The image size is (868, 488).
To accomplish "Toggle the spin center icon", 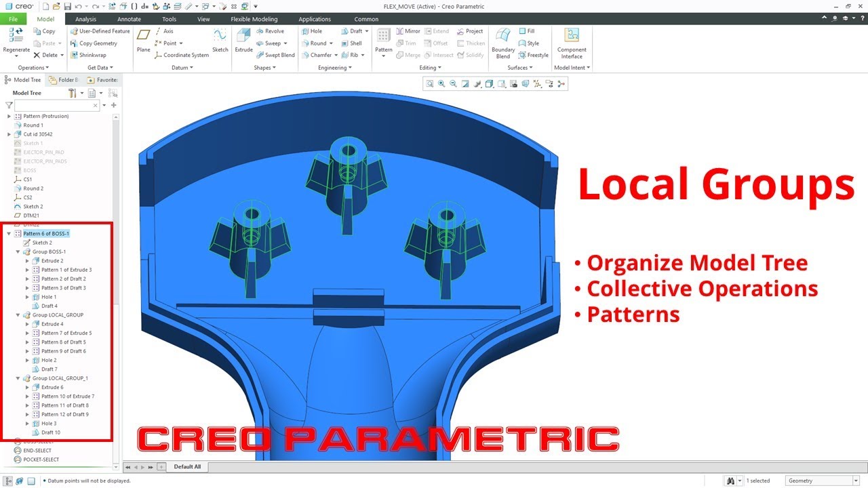I will pos(560,84).
